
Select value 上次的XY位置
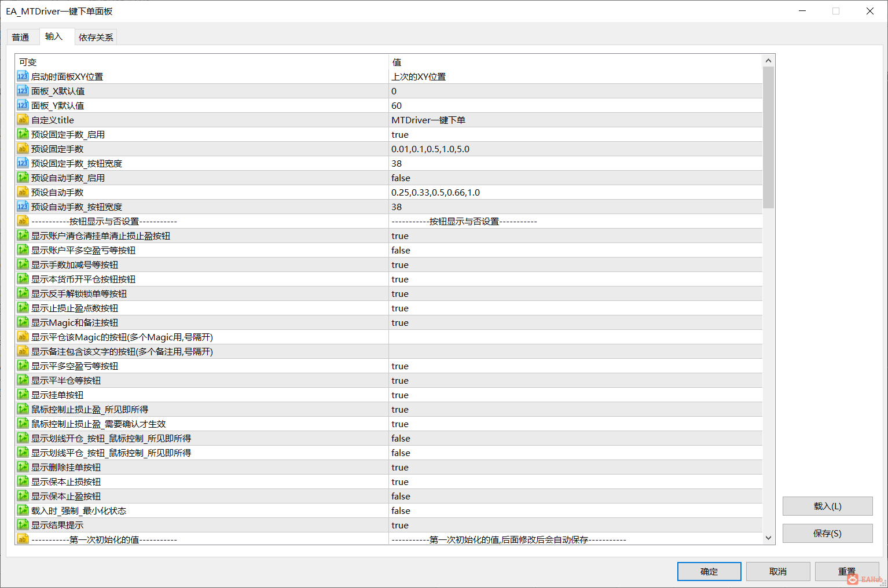pyautogui.click(x=419, y=76)
